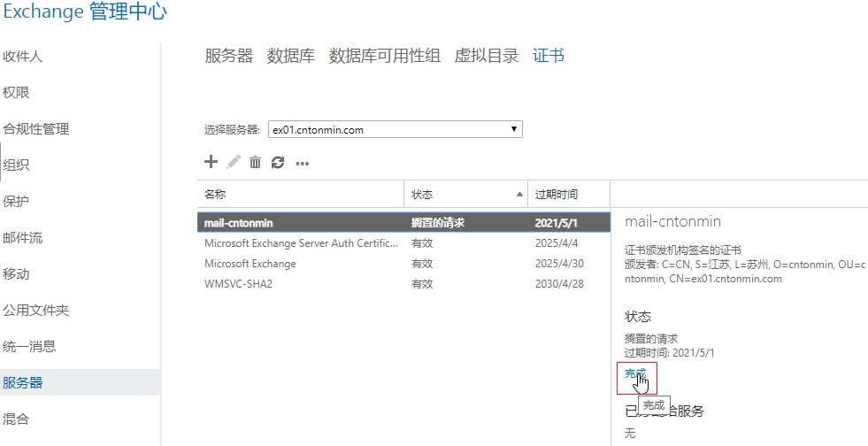Open the more options ellipsis menu
Viewport: 868px width, 446px height.
click(x=302, y=163)
